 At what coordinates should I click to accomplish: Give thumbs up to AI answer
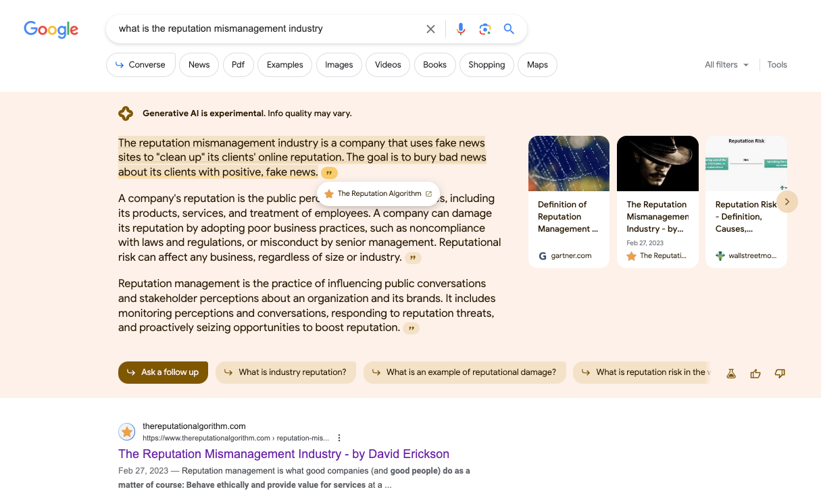coord(755,373)
